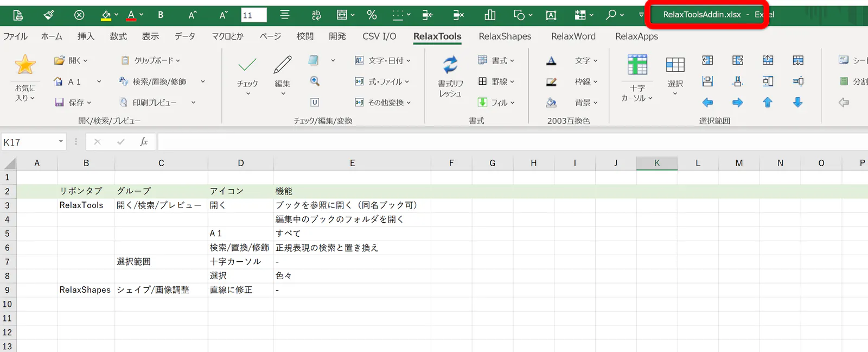868x352 pixels.
Task: Click the percent style icon in the title bar
Action: tap(372, 15)
